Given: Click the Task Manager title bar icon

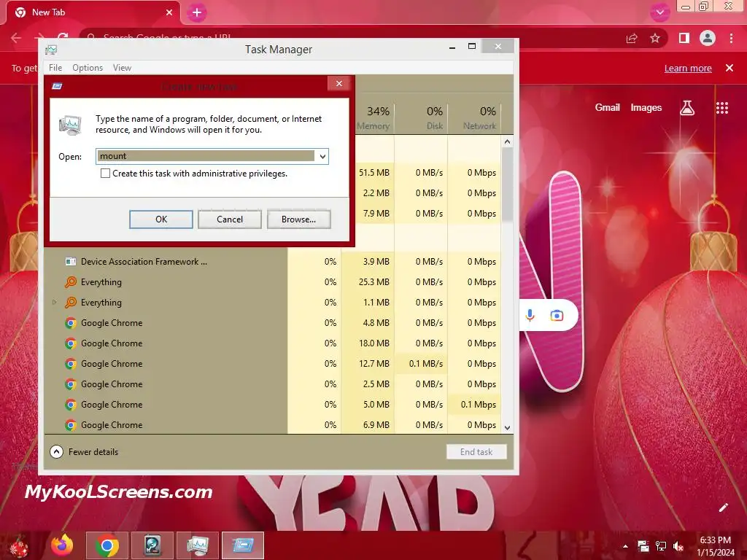Looking at the screenshot, I should pos(51,50).
